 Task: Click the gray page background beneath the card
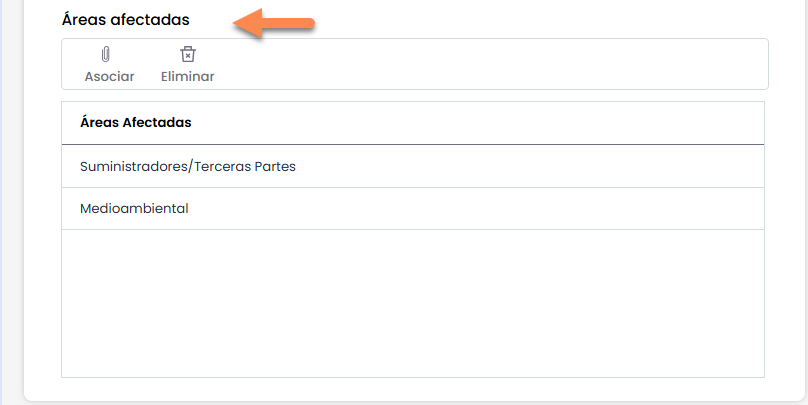pos(400,402)
